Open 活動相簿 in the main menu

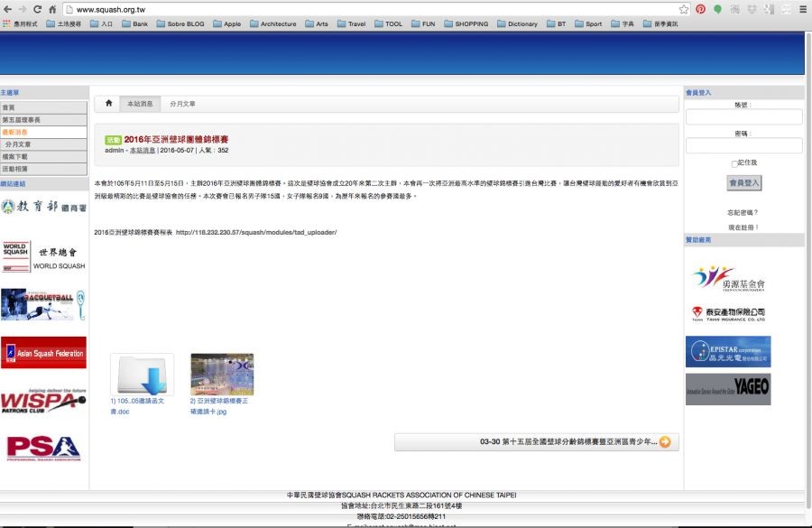[43, 169]
